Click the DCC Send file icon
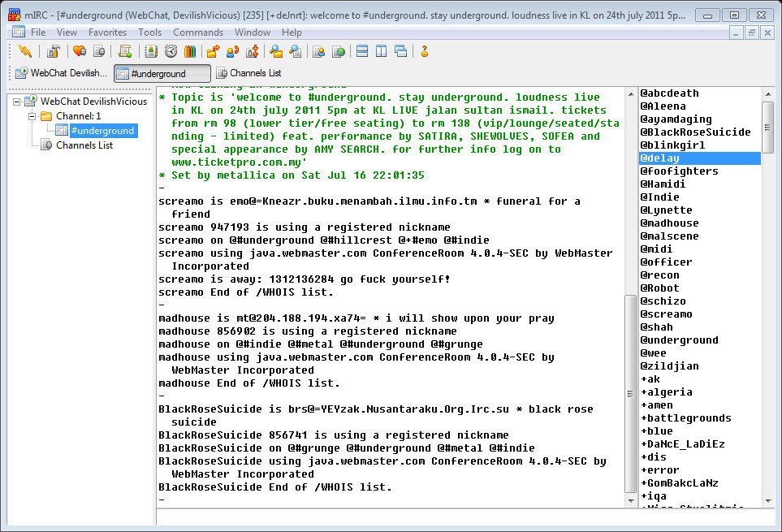Image resolution: width=782 pixels, height=532 pixels. [213, 51]
